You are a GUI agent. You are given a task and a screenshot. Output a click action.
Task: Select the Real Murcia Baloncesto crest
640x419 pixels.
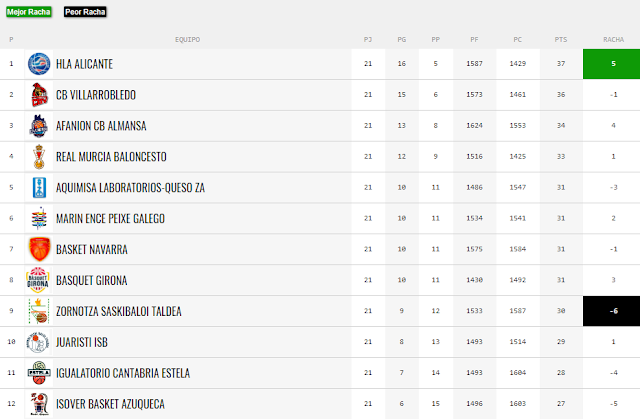pyautogui.click(x=39, y=157)
